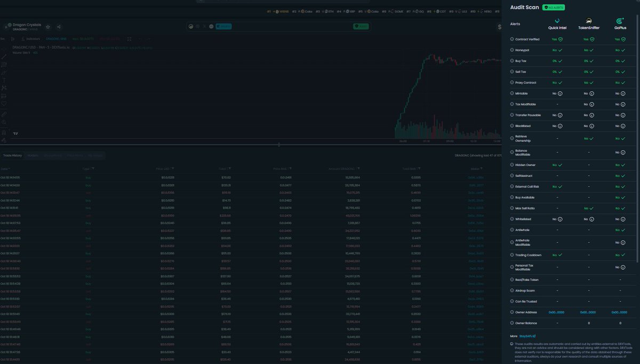This screenshot has width=640, height=364.
Task: Click the info icon beside Contract Verified
Action: click(512, 39)
